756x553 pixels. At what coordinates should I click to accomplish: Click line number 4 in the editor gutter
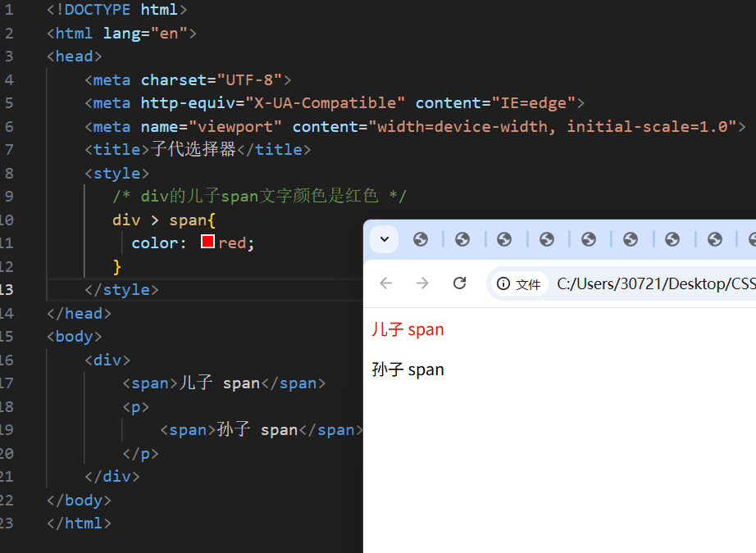9,80
